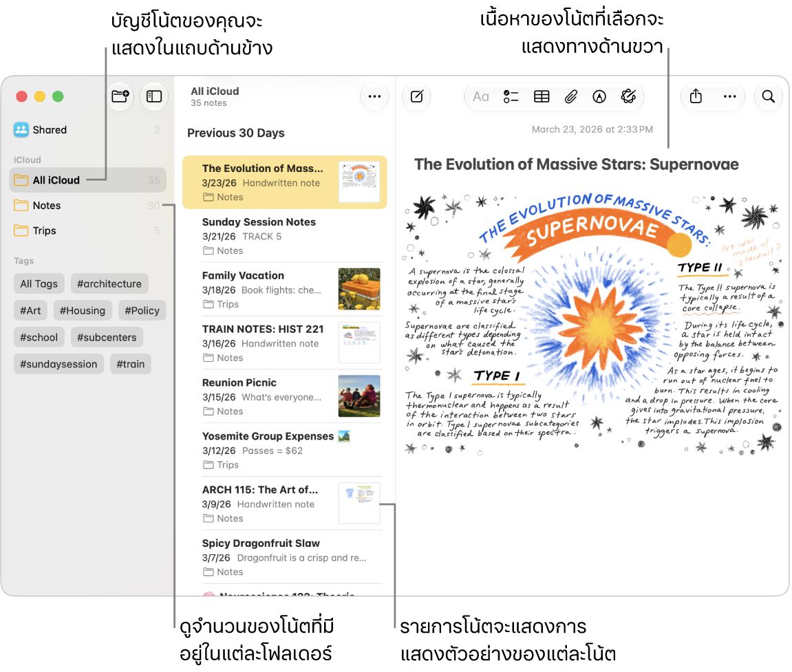The width and height of the screenshot is (792, 672).
Task: Insert a checklist
Action: (x=511, y=96)
